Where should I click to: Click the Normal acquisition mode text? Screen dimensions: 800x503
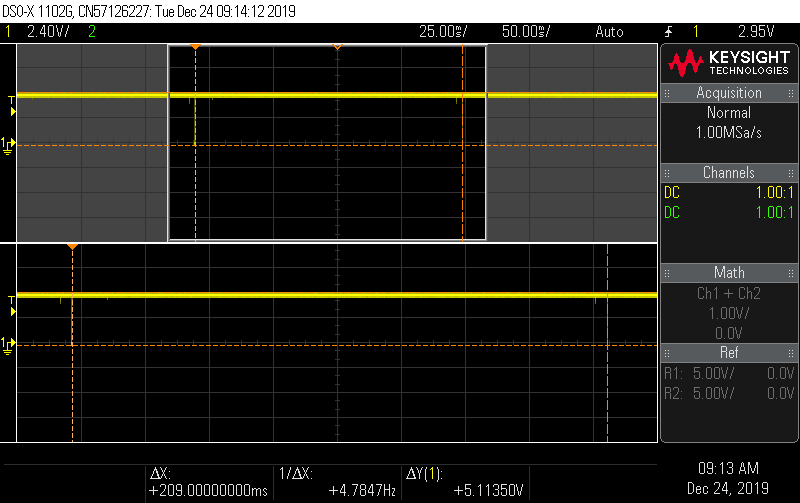[x=729, y=112]
